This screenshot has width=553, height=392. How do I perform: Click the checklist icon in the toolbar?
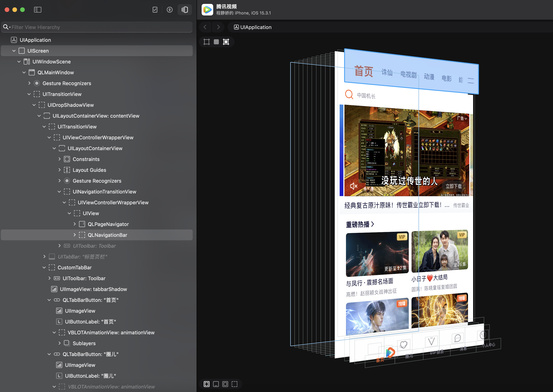tap(155, 10)
